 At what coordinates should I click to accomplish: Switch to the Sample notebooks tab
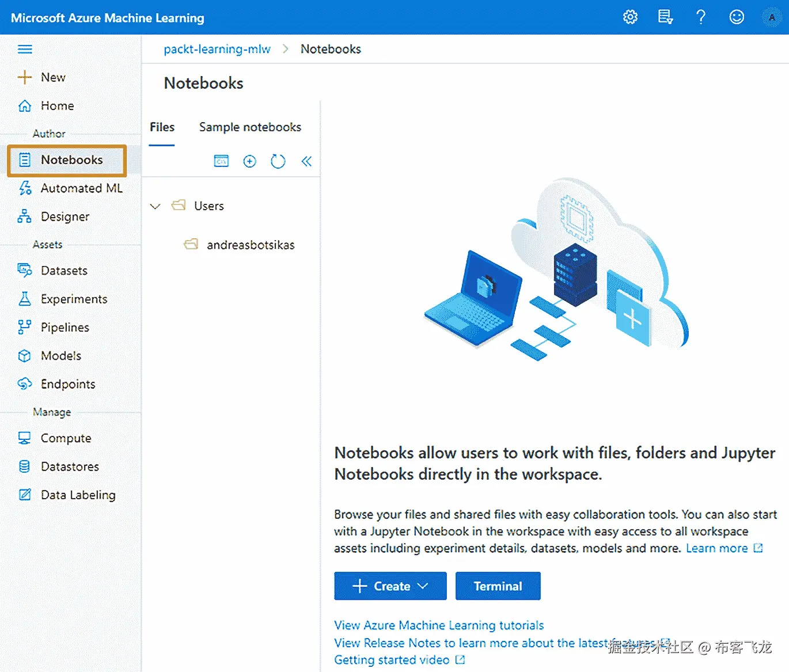pyautogui.click(x=250, y=127)
